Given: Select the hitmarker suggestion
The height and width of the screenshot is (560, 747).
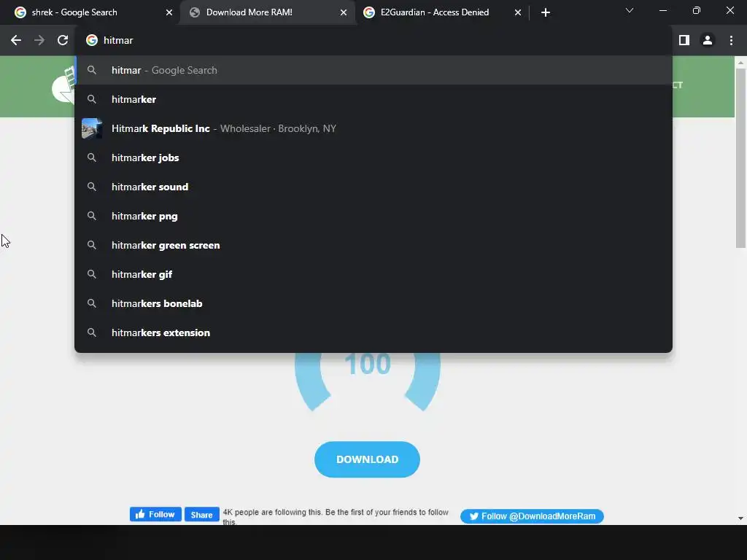Looking at the screenshot, I should 374,99.
